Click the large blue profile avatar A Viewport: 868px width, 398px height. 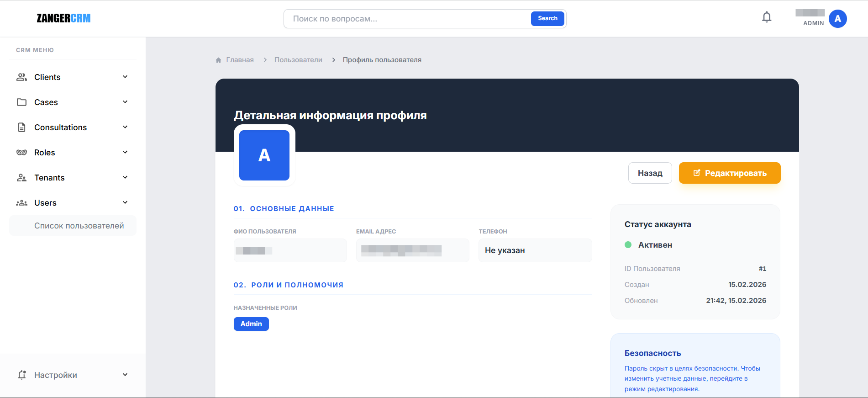pyautogui.click(x=264, y=155)
